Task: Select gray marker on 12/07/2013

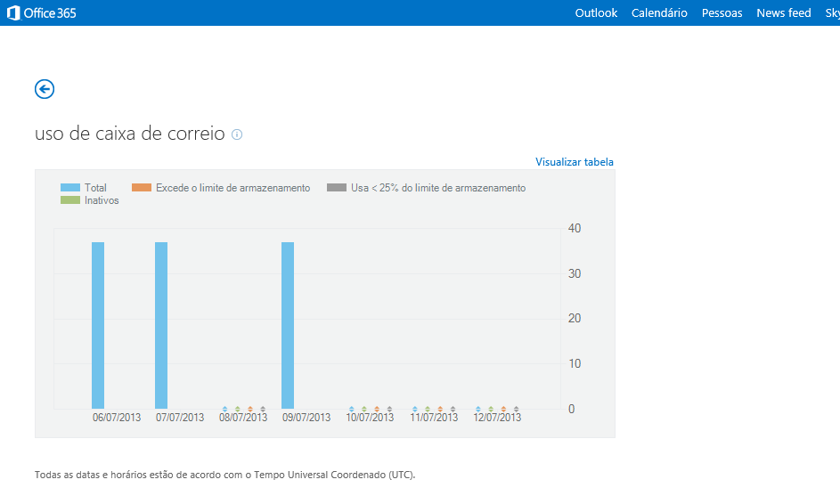Action: [x=516, y=409]
